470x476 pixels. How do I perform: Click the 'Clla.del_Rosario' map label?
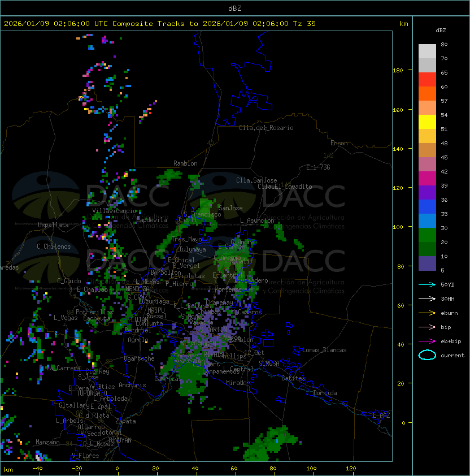coord(266,128)
